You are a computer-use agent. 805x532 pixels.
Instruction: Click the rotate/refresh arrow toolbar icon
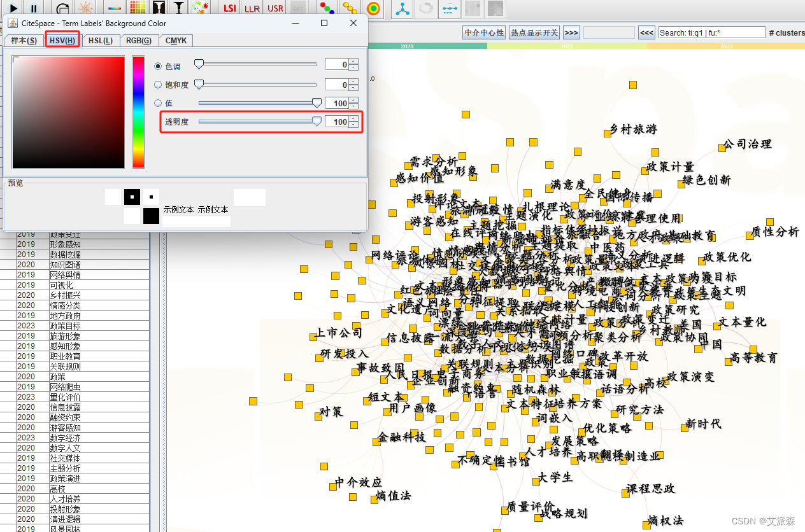pos(63,8)
